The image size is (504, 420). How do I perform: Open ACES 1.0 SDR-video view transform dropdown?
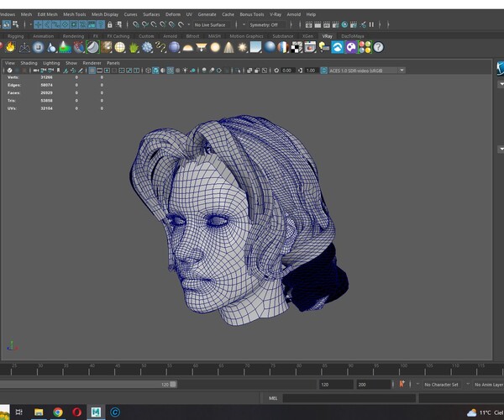tap(367, 71)
